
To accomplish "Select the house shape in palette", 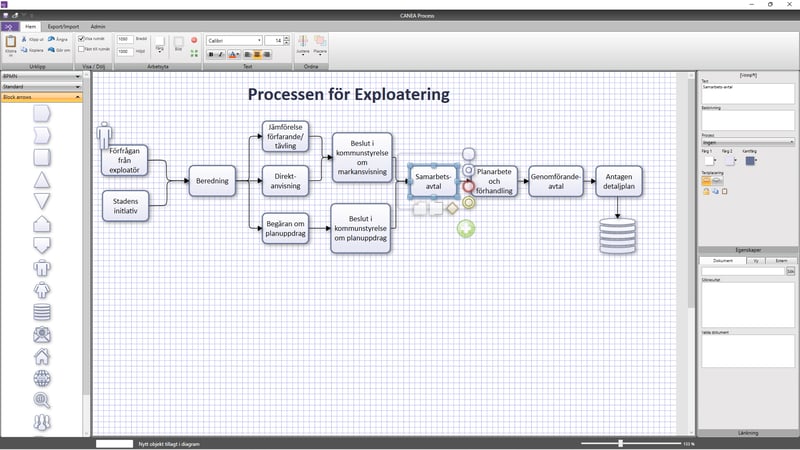I will 42,356.
